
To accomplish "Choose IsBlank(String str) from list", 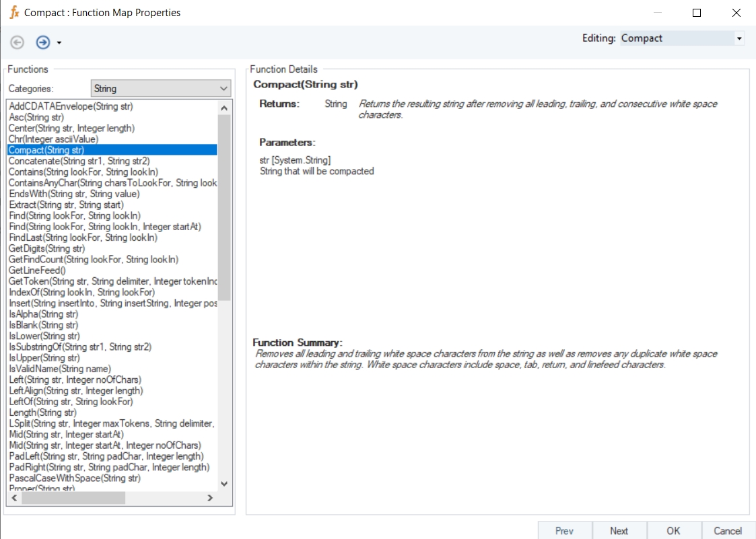I will tap(44, 325).
